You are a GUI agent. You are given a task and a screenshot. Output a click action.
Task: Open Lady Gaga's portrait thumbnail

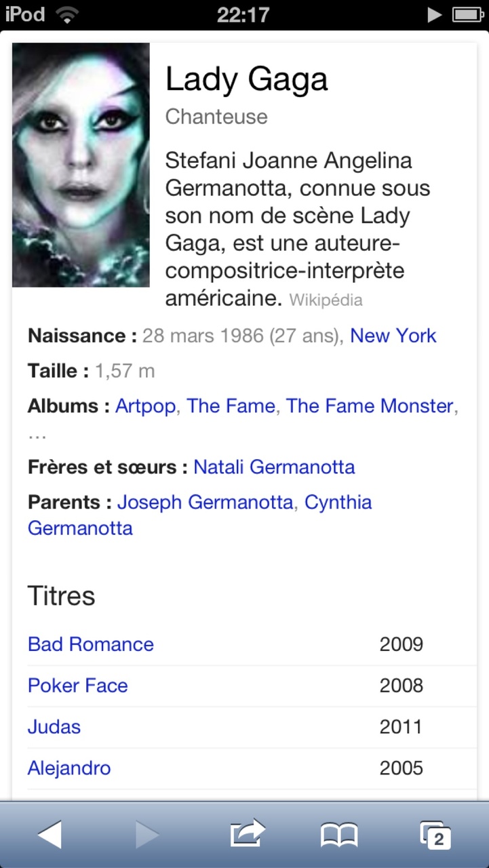81,165
